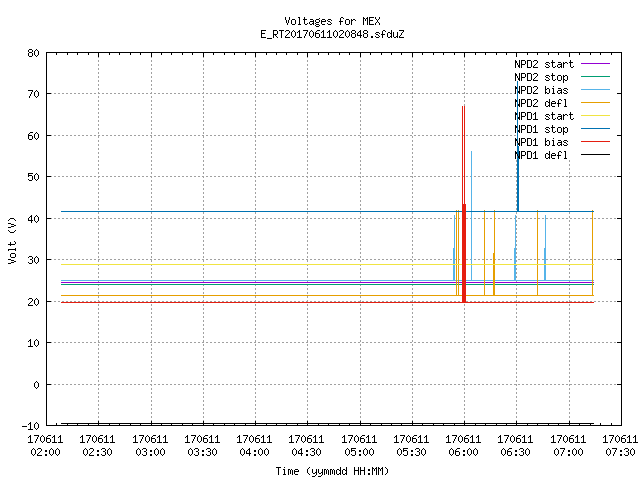Click the x-axis tick label 06:30
Image resolution: width=640 pixels, height=480 pixels.
click(x=515, y=452)
